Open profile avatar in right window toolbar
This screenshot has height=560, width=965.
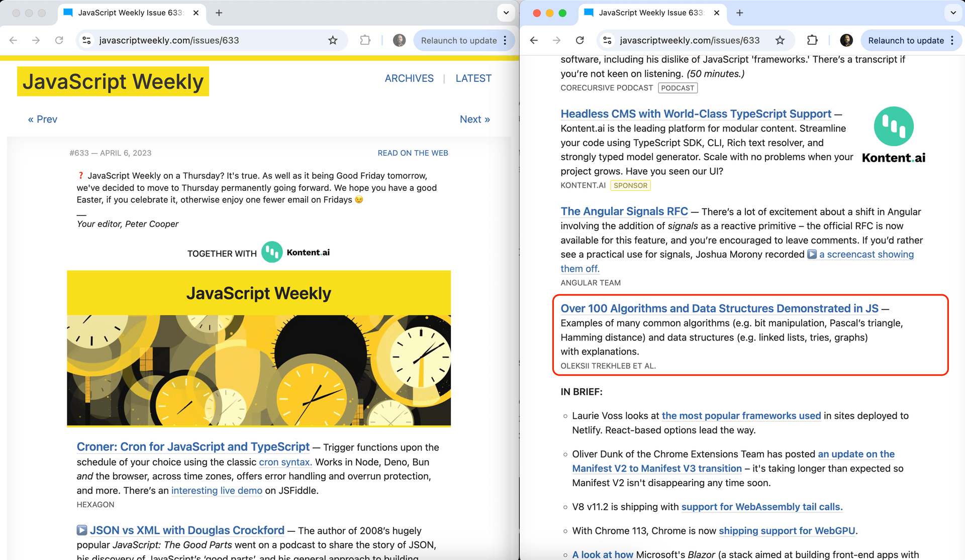pyautogui.click(x=846, y=40)
